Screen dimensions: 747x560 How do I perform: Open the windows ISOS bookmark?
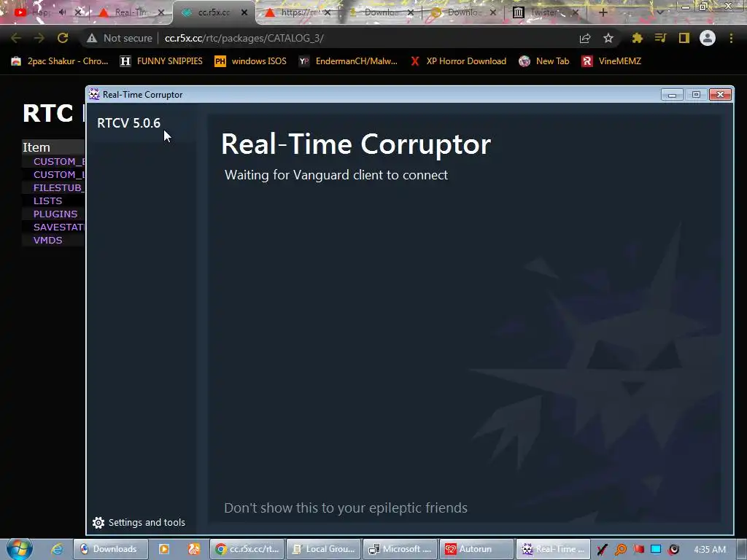tap(251, 61)
